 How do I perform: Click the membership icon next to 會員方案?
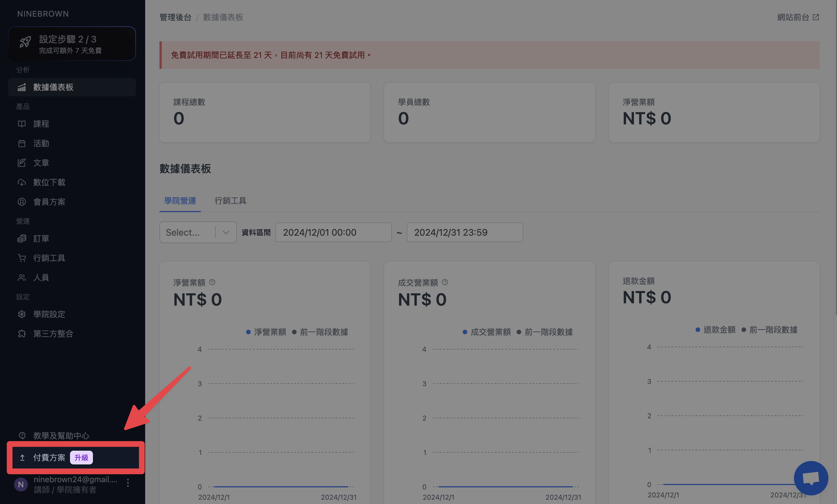coord(22,202)
